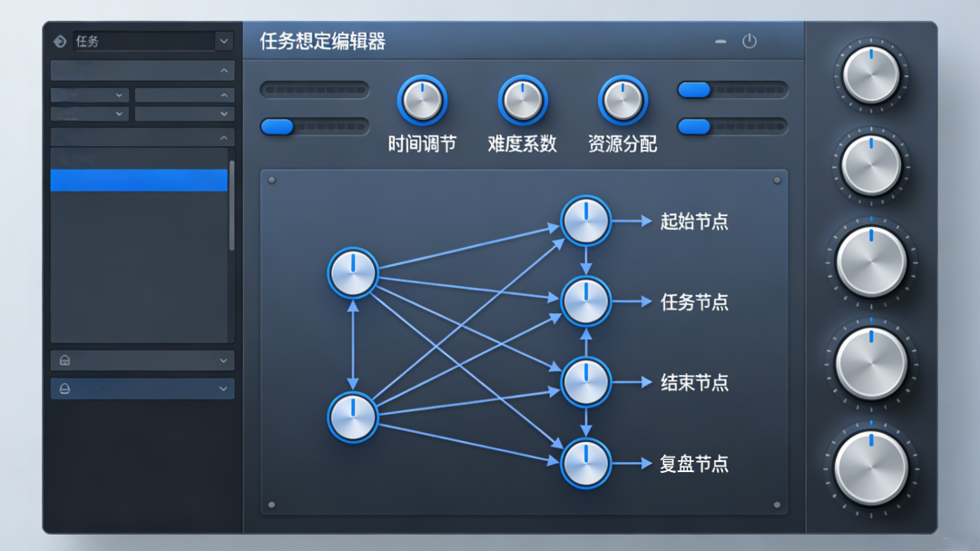Click the 资源分配 label

point(622,143)
